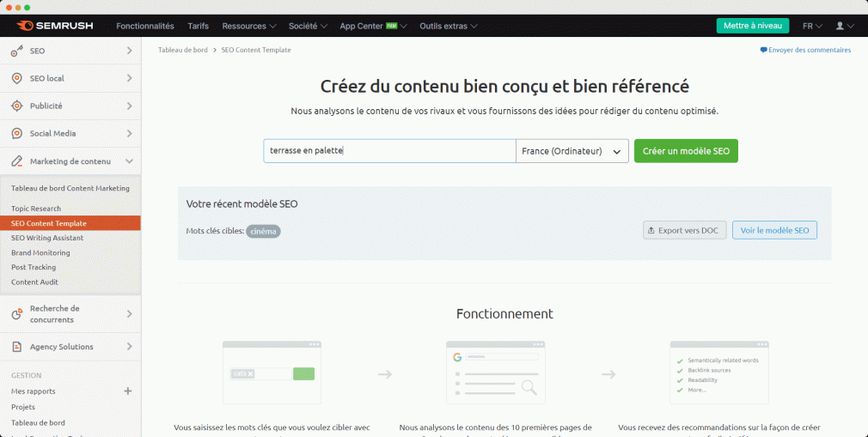The image size is (868, 437).
Task: Open the France (Ordinateur) database dropdown
Action: [572, 151]
